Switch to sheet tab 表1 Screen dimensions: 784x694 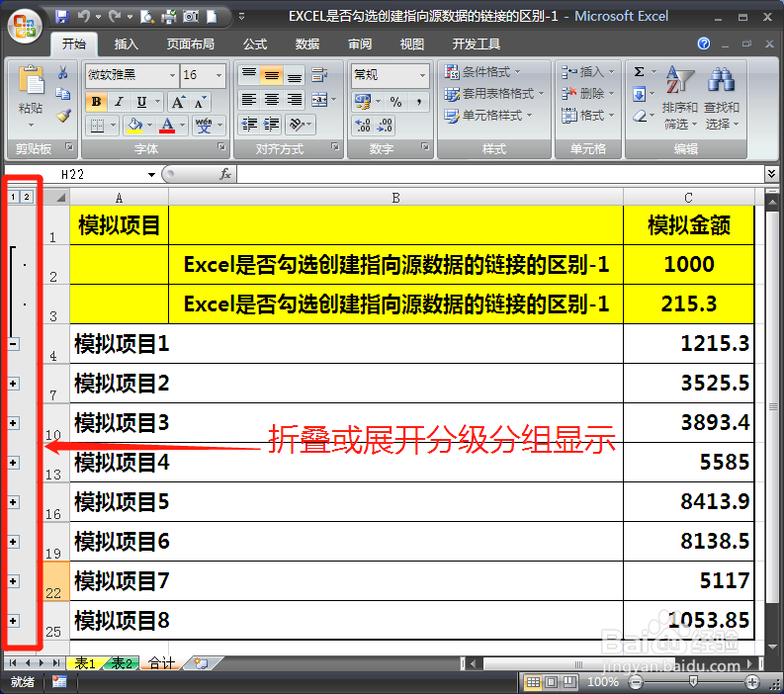[x=85, y=663]
